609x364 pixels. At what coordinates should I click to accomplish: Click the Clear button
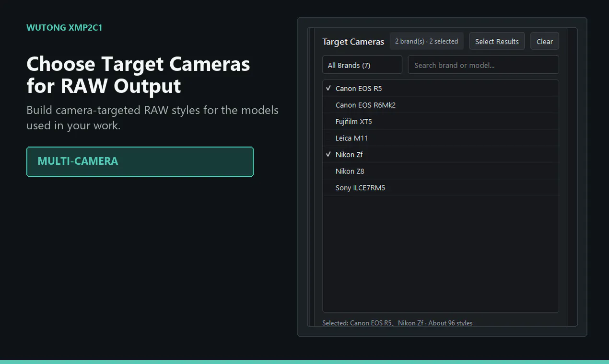pos(545,41)
